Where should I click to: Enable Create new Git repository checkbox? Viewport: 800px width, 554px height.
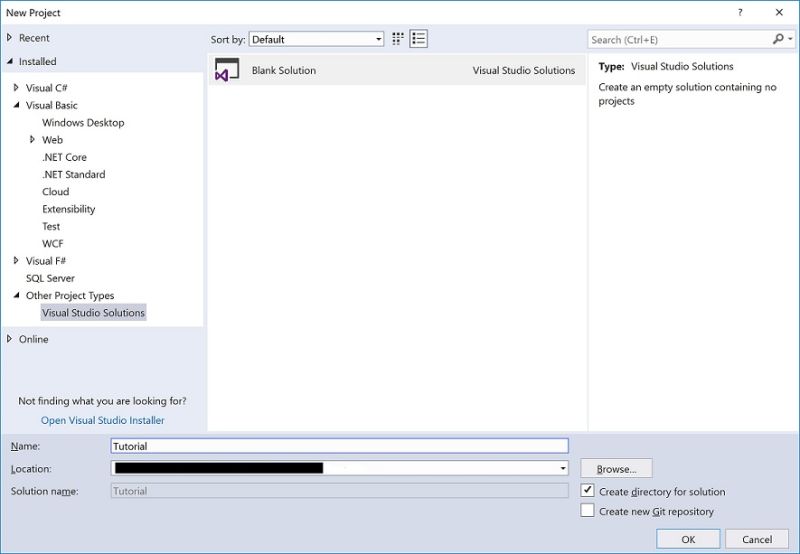click(587, 510)
